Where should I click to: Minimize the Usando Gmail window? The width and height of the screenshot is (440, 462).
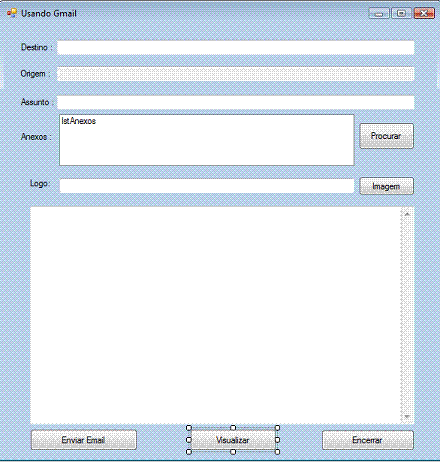tap(379, 14)
